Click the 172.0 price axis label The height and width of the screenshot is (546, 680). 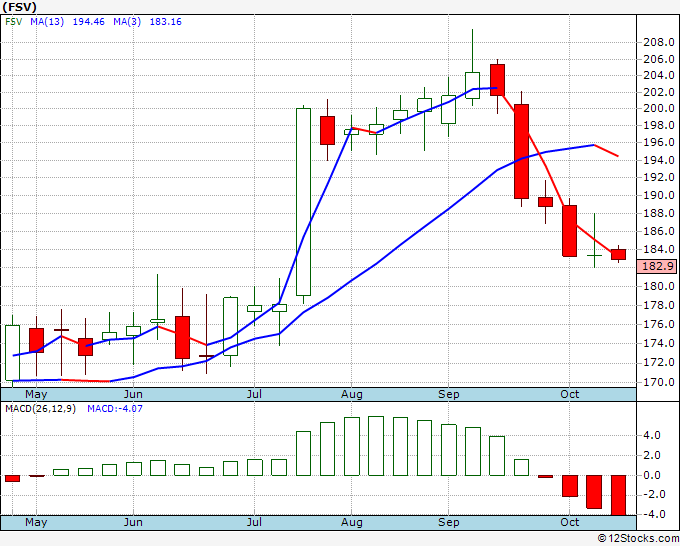click(x=658, y=363)
